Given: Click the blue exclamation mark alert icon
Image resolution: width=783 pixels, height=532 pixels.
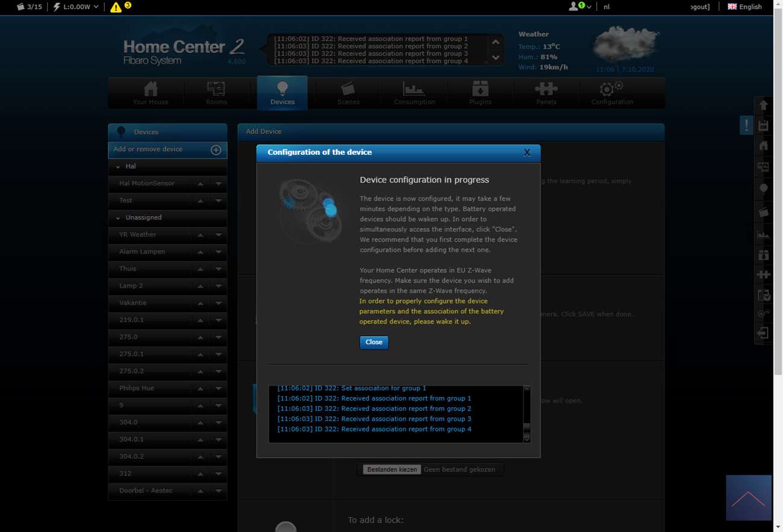Looking at the screenshot, I should pyautogui.click(x=746, y=125).
